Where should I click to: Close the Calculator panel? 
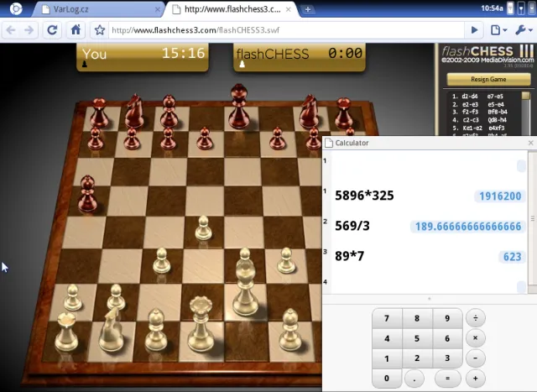pyautogui.click(x=531, y=143)
